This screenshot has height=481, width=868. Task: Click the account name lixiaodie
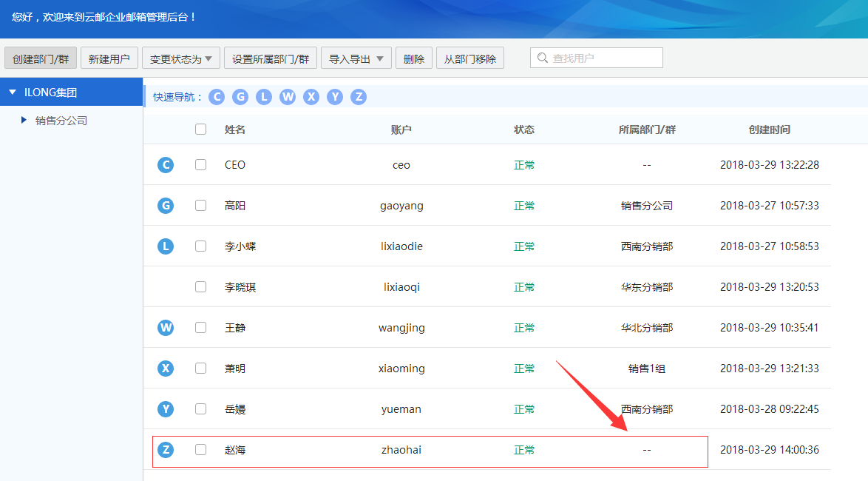[401, 246]
